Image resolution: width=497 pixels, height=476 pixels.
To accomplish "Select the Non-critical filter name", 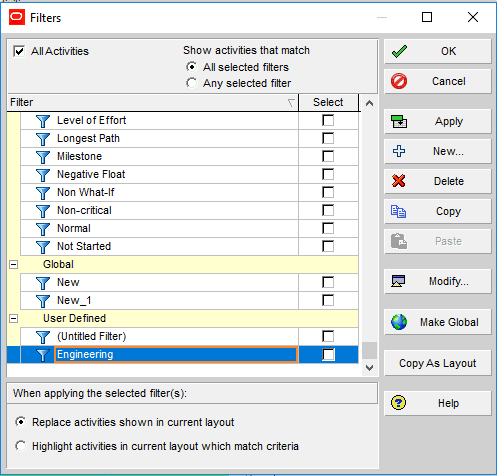I will click(84, 210).
